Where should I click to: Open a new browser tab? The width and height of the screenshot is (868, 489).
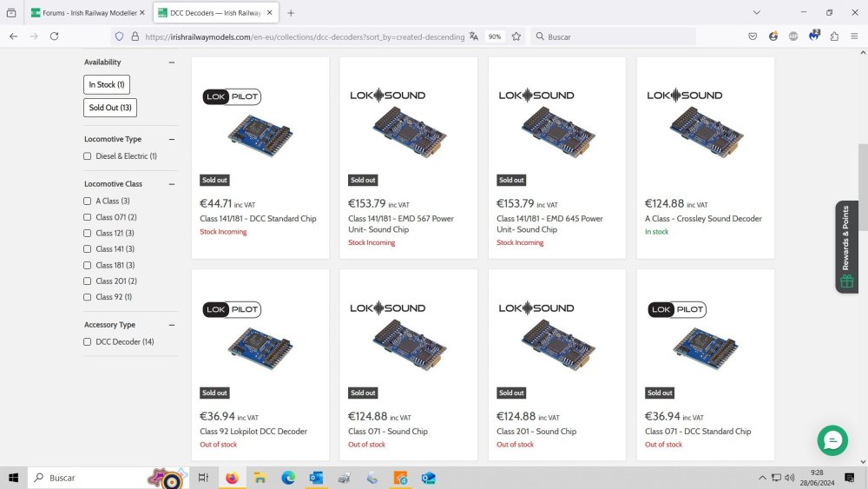(291, 13)
